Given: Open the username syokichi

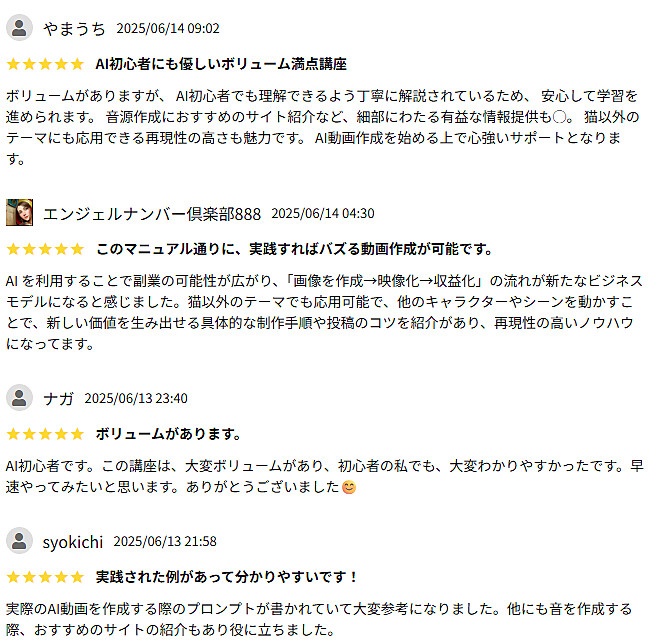Looking at the screenshot, I should 73,542.
